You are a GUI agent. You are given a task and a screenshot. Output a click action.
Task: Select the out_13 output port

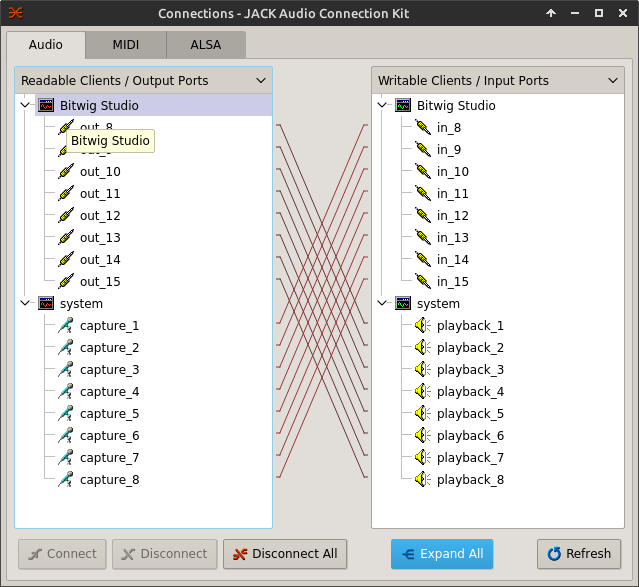(100, 238)
